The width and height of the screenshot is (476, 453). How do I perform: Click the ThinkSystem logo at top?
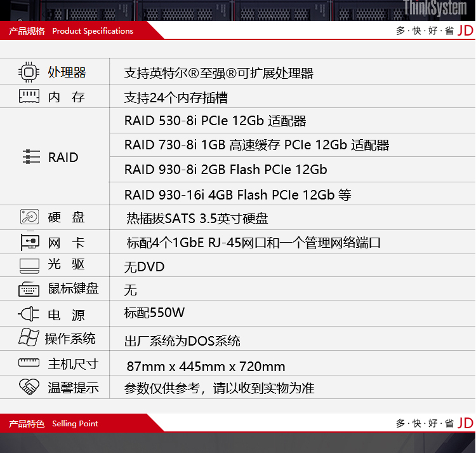pos(435,8)
